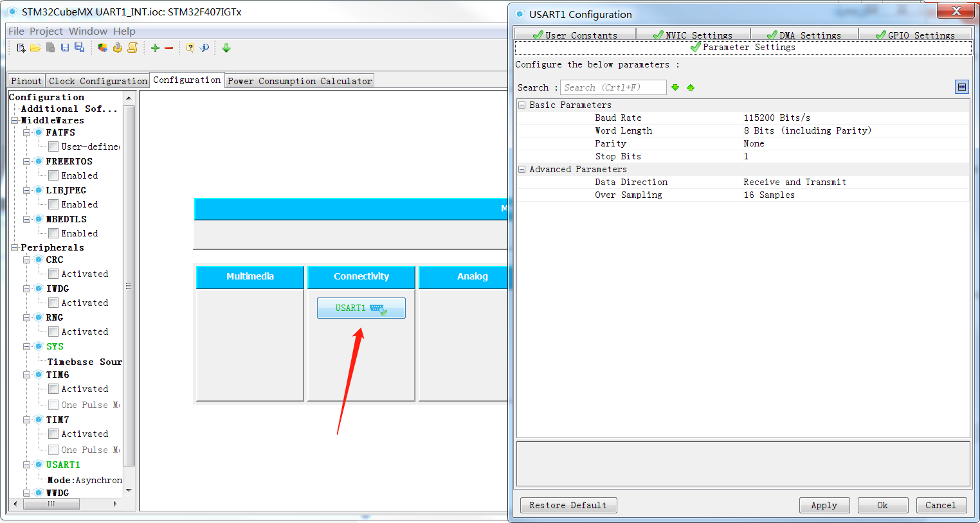Collapse the Peripherals tree node
980x523 pixels.
(x=15, y=247)
